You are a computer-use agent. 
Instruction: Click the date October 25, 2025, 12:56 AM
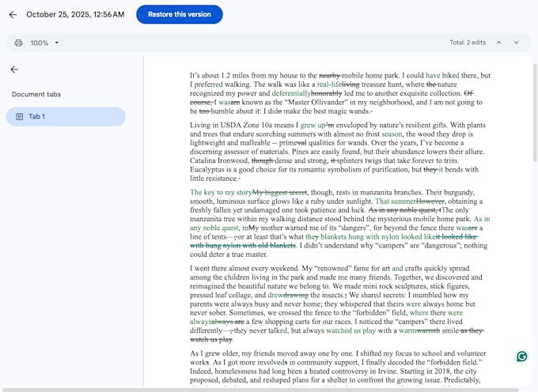75,14
